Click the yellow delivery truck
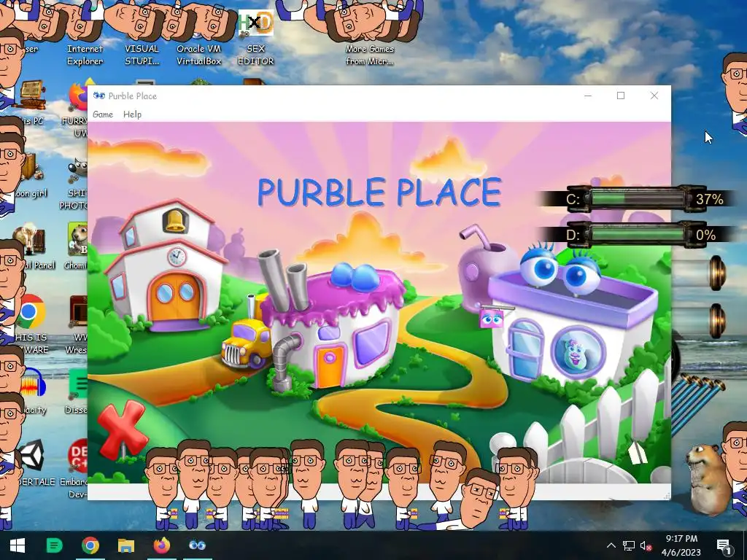 click(x=245, y=345)
